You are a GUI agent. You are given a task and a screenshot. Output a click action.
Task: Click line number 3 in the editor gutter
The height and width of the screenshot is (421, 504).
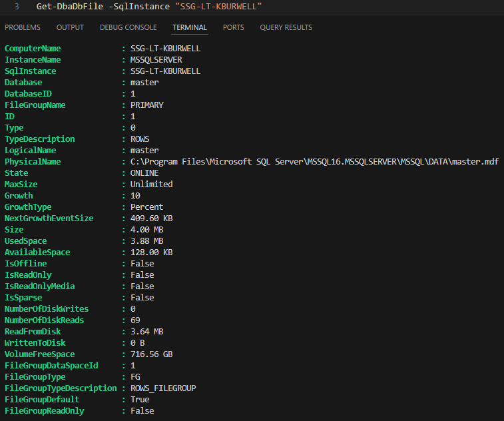pyautogui.click(x=17, y=6)
